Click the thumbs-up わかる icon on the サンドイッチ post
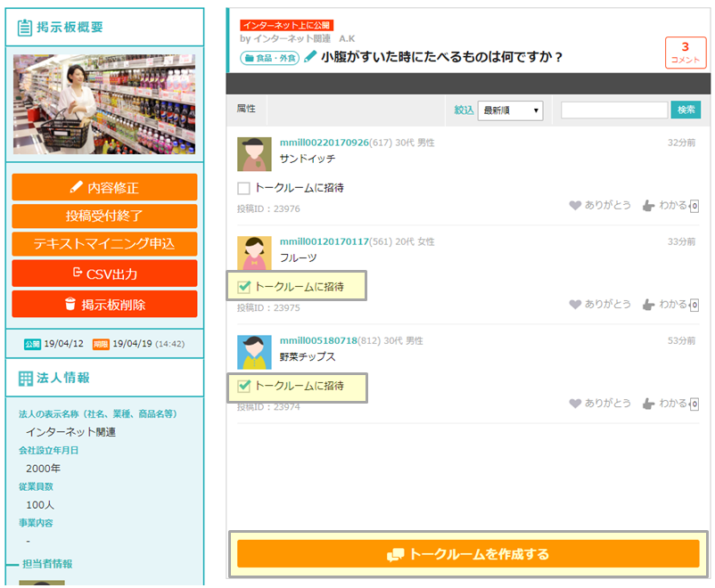Screen dimensions: 715x588 click(648, 205)
